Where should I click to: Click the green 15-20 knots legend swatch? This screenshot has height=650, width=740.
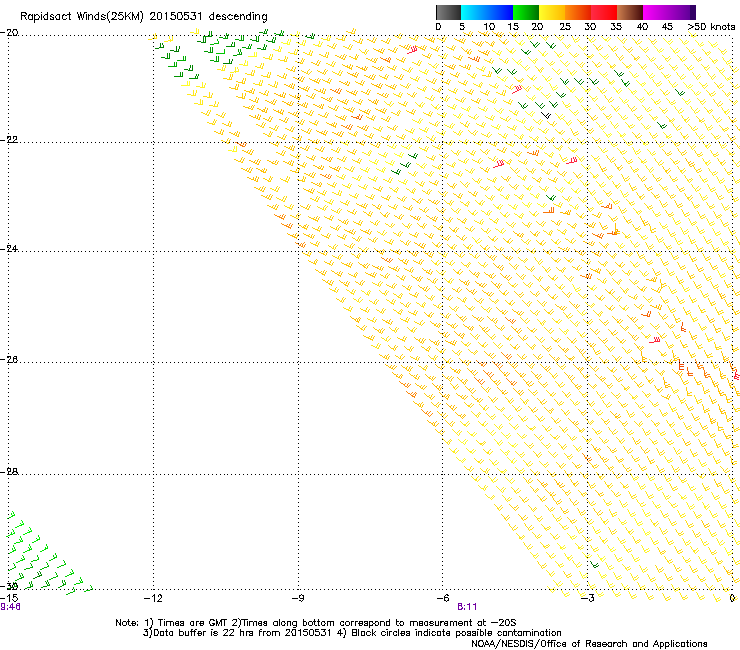pos(526,12)
